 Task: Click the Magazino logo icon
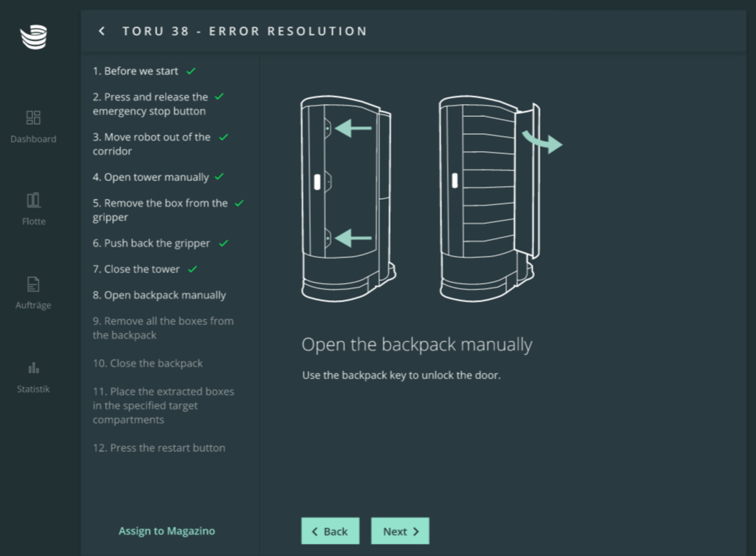coord(34,37)
